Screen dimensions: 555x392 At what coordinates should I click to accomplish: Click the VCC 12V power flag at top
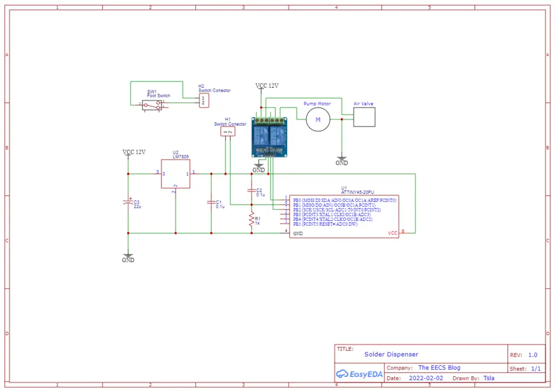pyautogui.click(x=267, y=86)
